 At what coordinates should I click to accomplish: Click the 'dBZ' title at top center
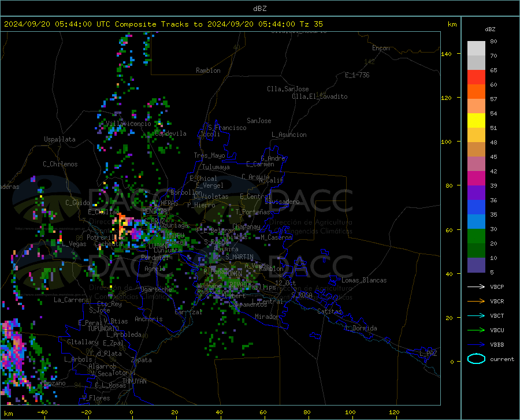(260, 9)
